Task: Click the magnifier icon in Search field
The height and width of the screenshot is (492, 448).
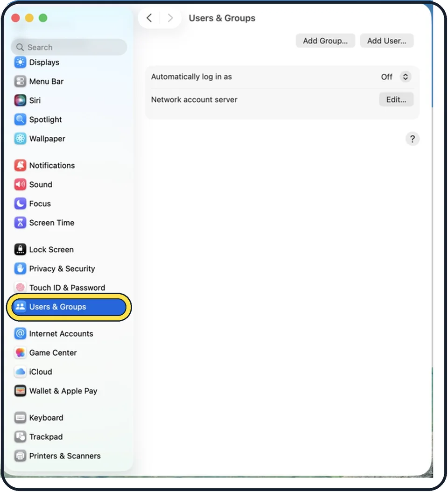Action: click(20, 47)
